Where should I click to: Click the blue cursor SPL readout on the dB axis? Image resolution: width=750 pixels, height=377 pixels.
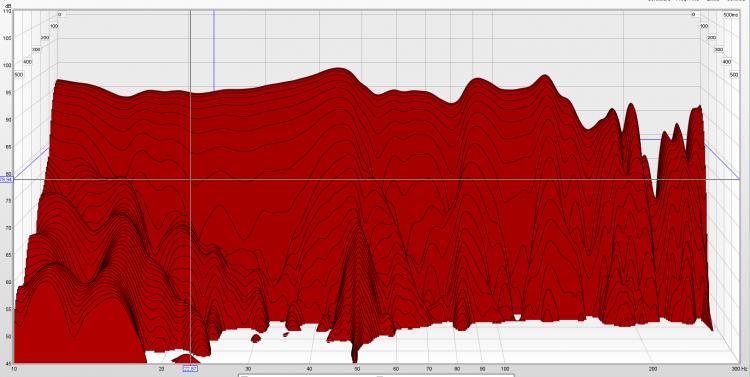(x=6, y=179)
